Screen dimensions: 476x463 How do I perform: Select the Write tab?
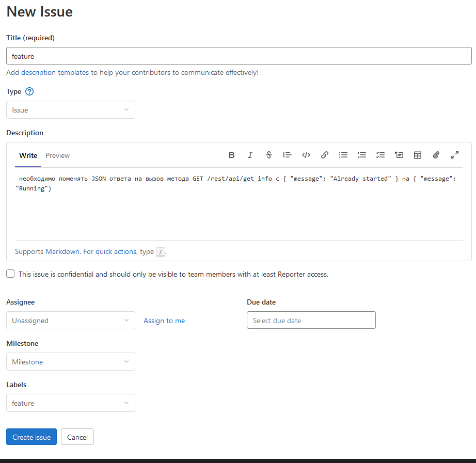pos(28,155)
